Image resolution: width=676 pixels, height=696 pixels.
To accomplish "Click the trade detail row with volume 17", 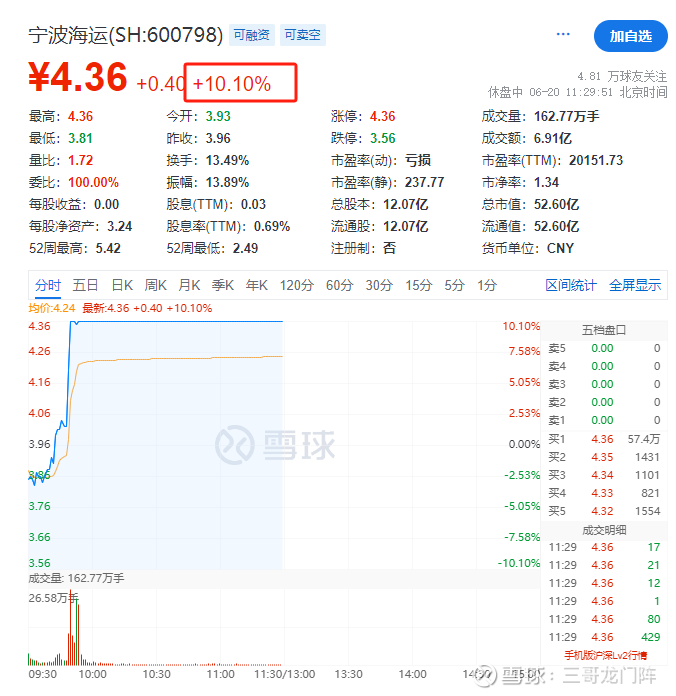I will 604,547.
